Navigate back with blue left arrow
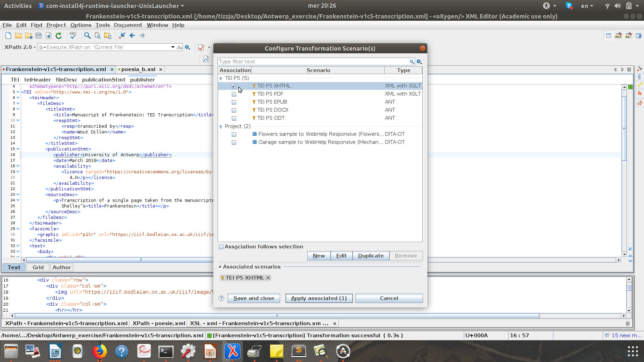The height and width of the screenshot is (362, 644). 132,36
